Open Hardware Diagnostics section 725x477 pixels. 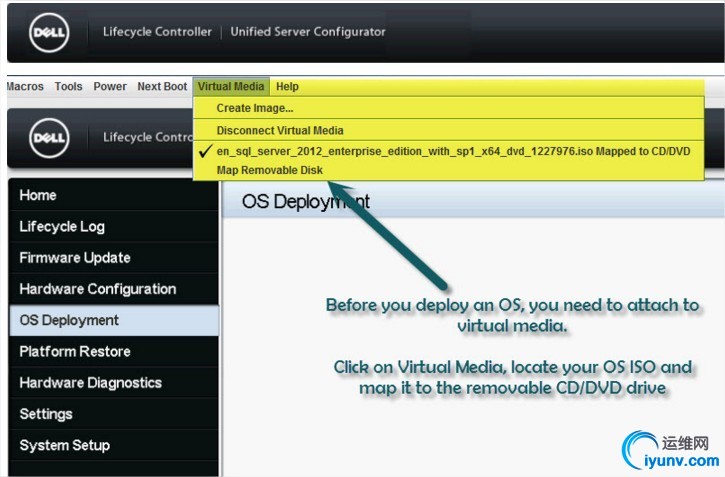point(113,383)
